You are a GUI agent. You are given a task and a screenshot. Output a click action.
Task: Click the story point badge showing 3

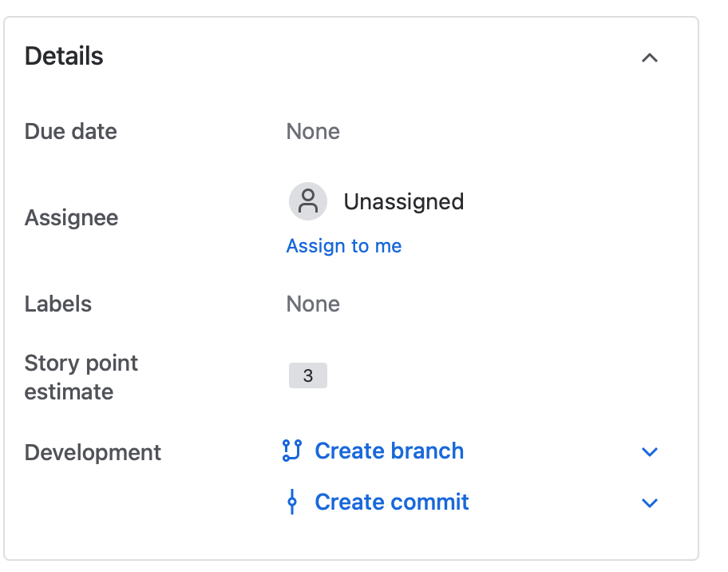coord(308,375)
